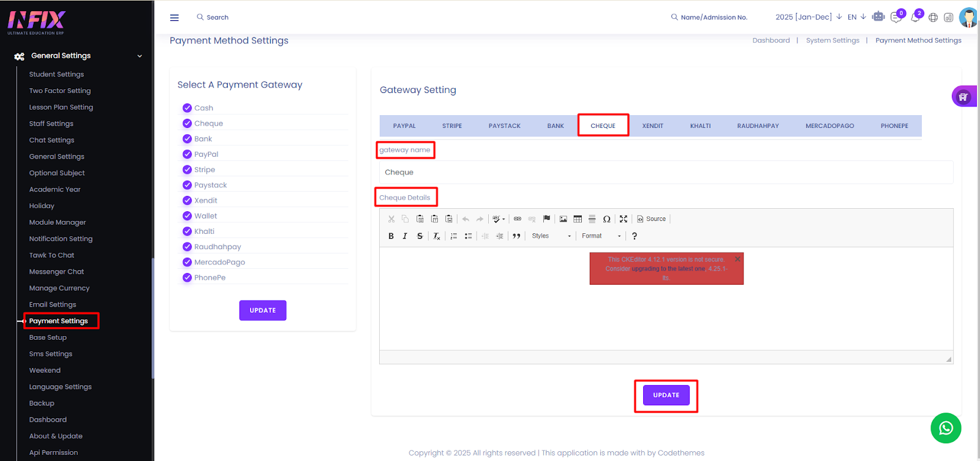Open the WhatsApp chat bubble
The image size is (980, 461).
coord(946,428)
